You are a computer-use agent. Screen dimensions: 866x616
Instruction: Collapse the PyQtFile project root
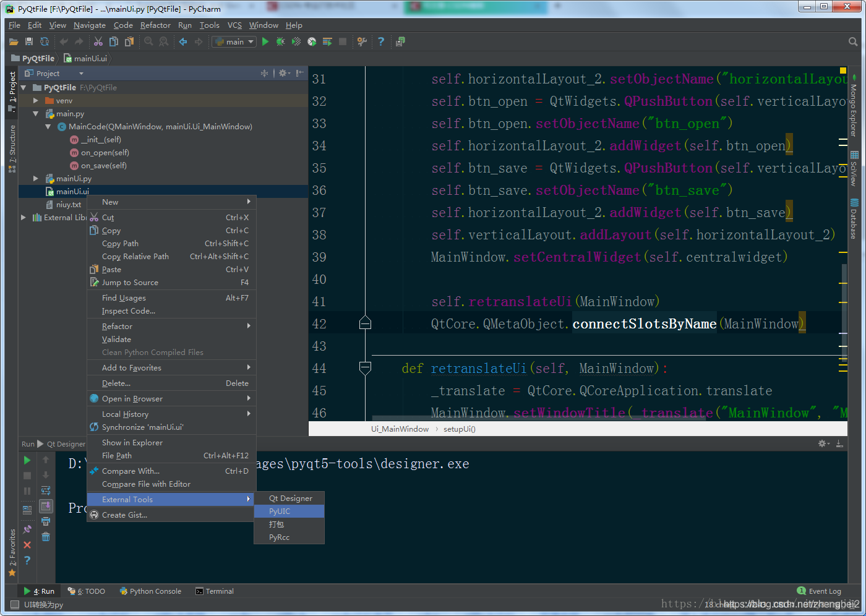(24, 88)
